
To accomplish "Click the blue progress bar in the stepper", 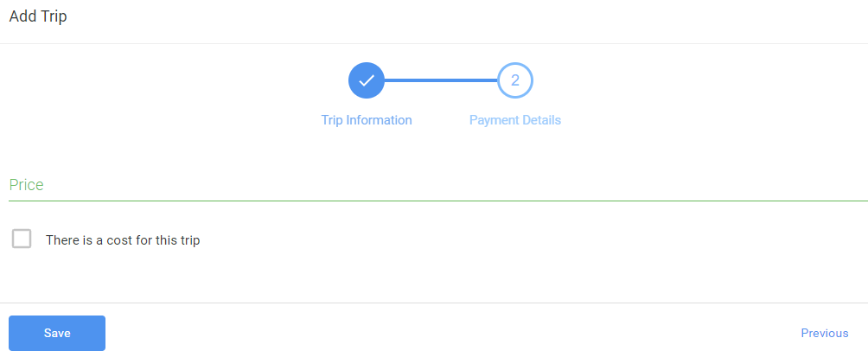I will pos(441,80).
